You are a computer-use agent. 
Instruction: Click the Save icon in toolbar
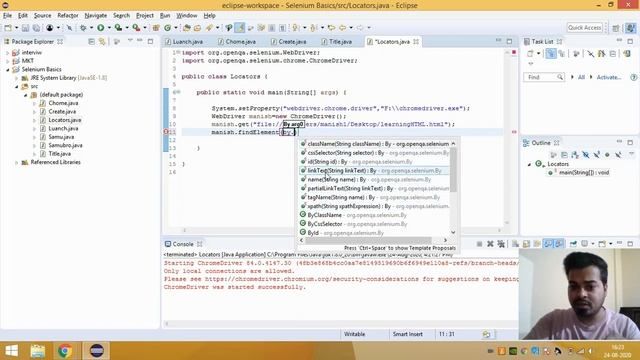click(x=25, y=28)
